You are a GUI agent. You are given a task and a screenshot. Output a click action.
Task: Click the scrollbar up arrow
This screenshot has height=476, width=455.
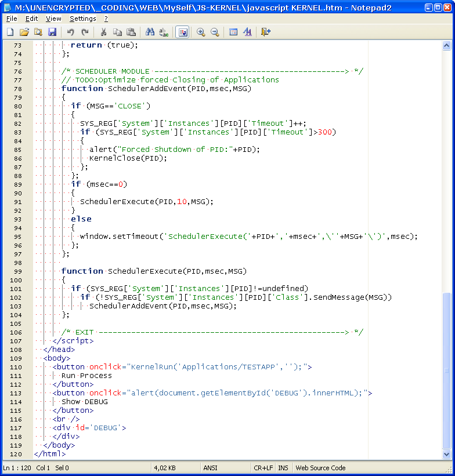point(446,46)
